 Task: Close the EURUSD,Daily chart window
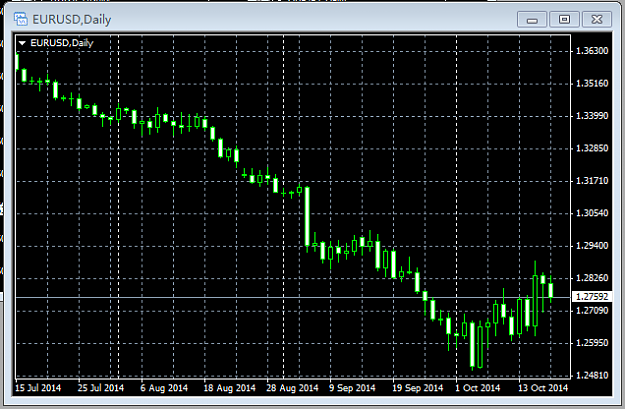[x=597, y=20]
